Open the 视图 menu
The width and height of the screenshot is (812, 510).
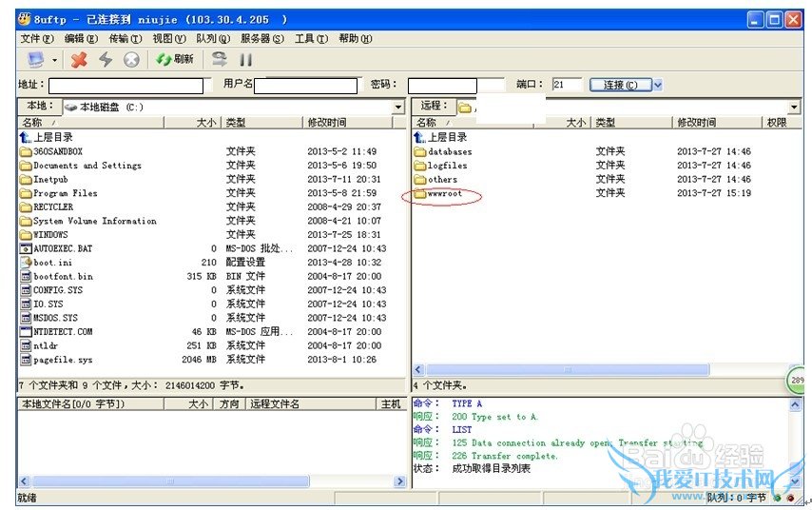pos(169,39)
